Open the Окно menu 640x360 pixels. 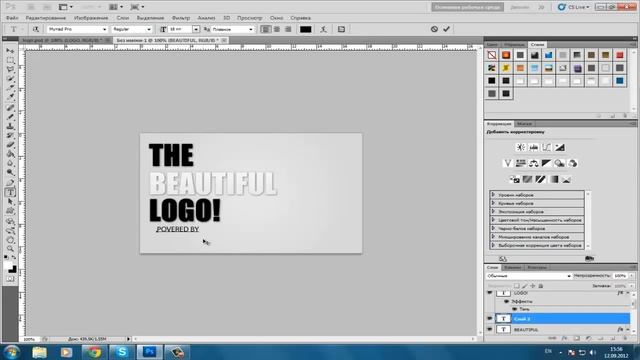pyautogui.click(x=276, y=18)
